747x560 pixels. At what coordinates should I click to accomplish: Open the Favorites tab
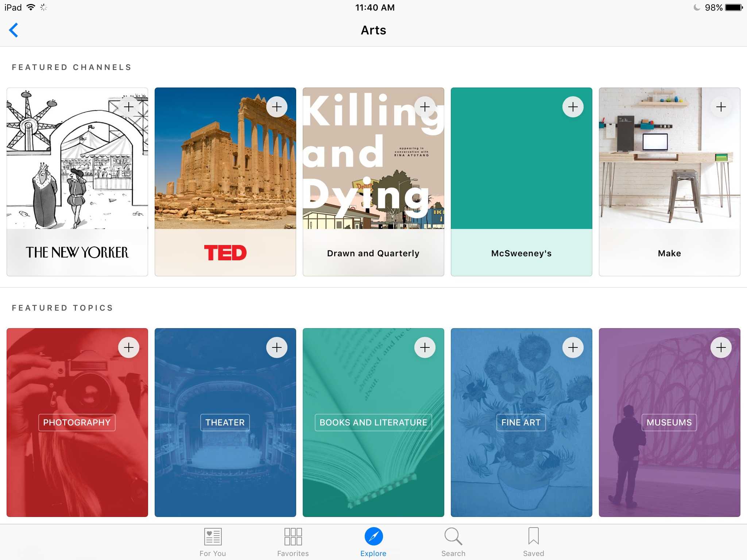(x=293, y=542)
